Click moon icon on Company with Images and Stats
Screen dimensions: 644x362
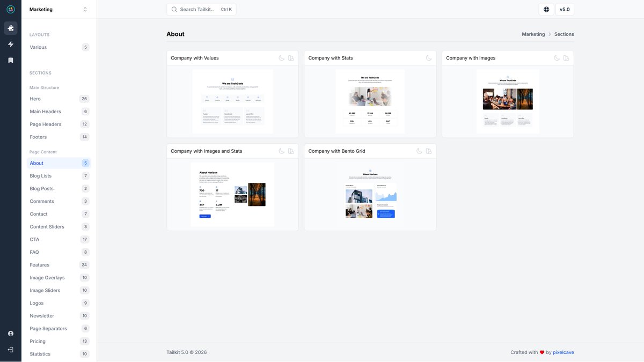(x=282, y=151)
